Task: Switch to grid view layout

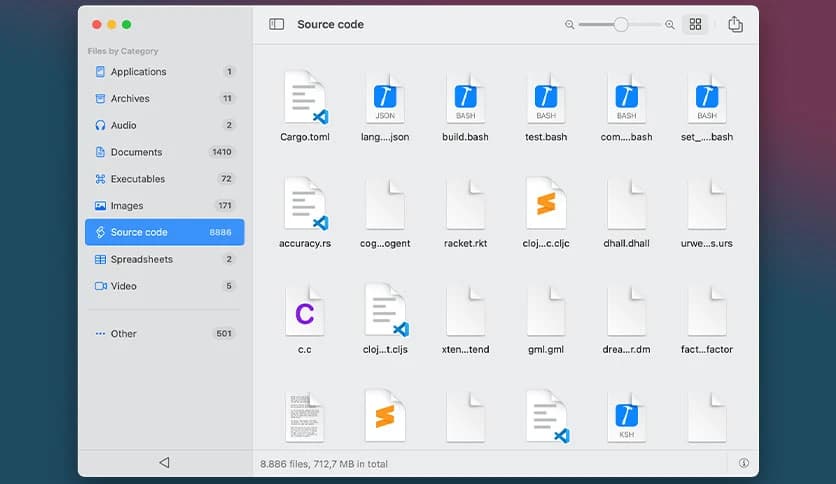Action: coord(695,24)
